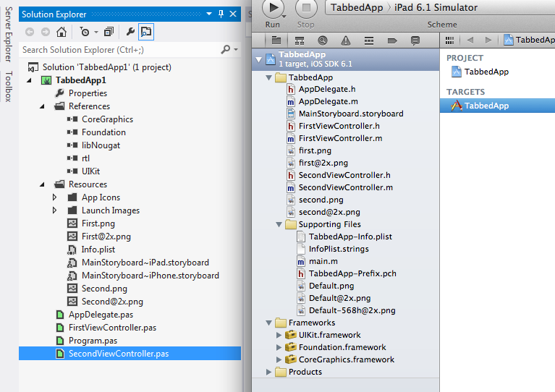
Task: Collapse Supporting Files group
Action: click(x=279, y=225)
